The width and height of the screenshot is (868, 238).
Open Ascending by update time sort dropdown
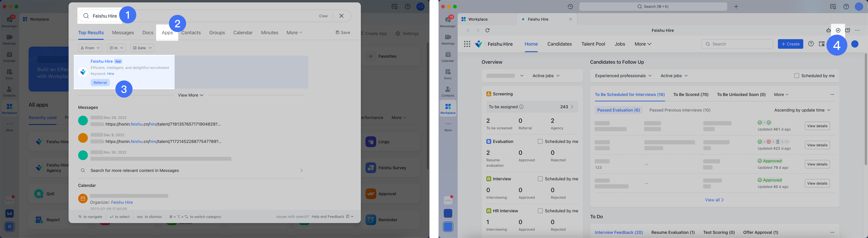pos(802,110)
